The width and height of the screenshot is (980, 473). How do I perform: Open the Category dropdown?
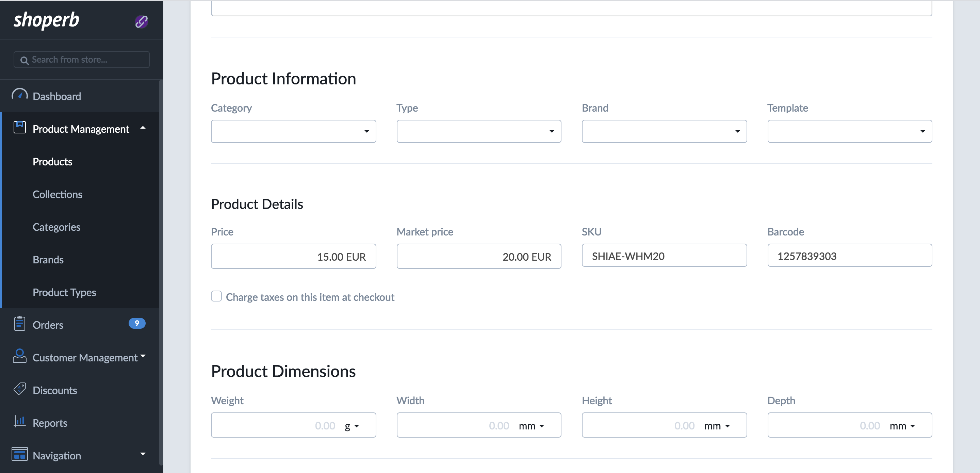(x=293, y=131)
